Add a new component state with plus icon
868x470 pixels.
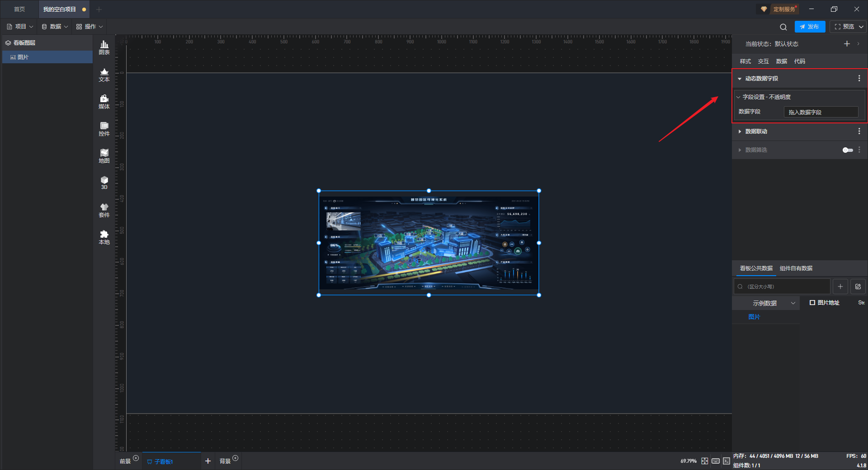pyautogui.click(x=847, y=44)
